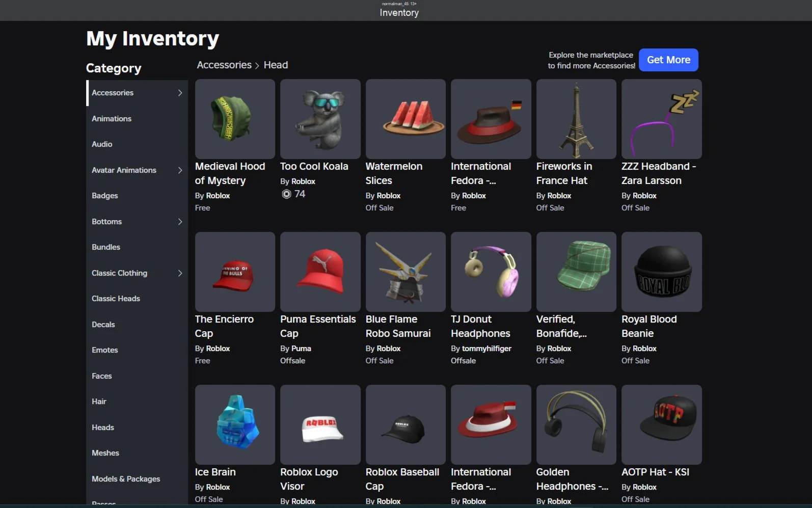This screenshot has width=812, height=508.
Task: Select the Animations category
Action: 137,119
